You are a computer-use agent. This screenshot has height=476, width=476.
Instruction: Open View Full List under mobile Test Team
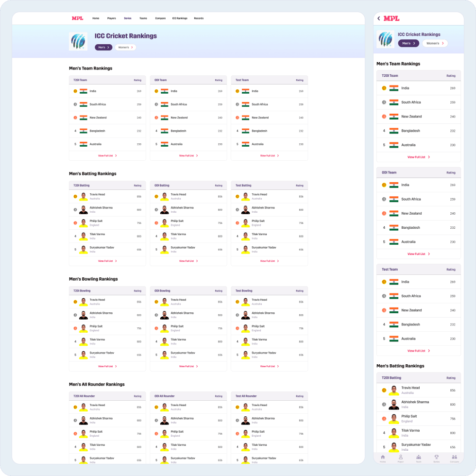click(x=419, y=351)
